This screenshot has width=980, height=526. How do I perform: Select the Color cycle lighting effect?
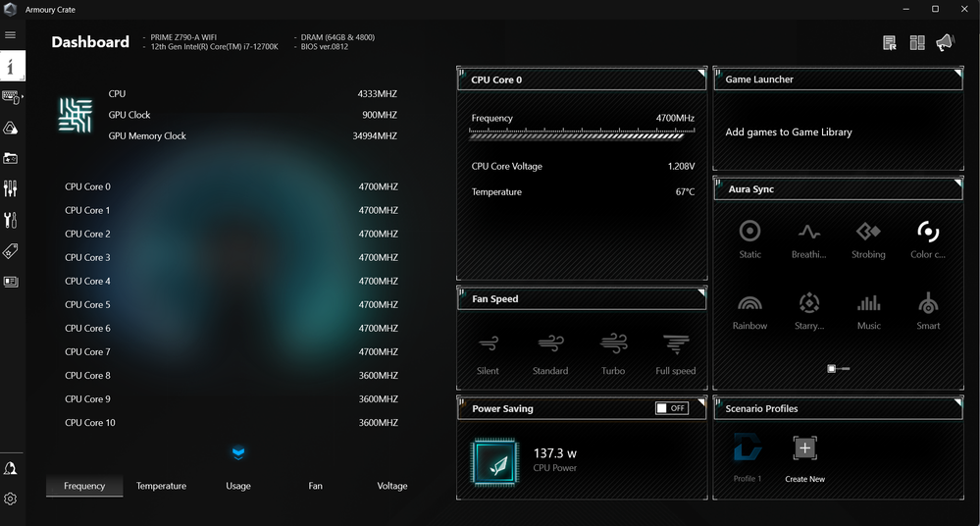(x=928, y=239)
